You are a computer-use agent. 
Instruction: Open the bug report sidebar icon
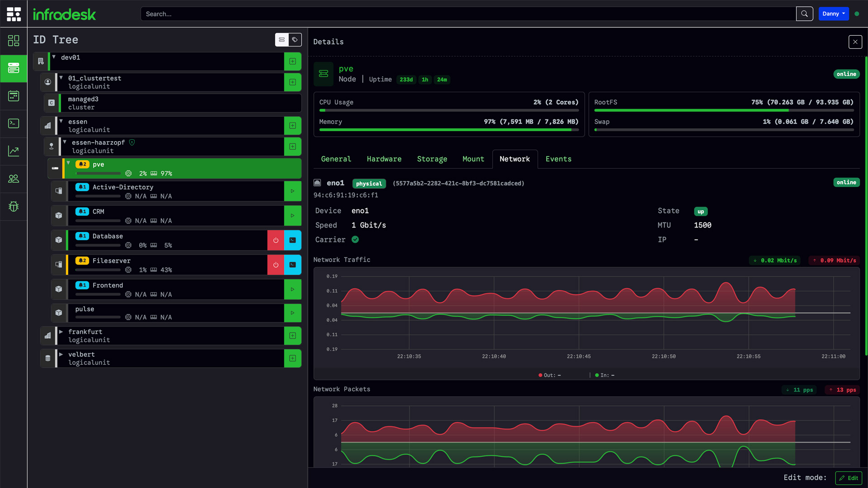coord(14,206)
